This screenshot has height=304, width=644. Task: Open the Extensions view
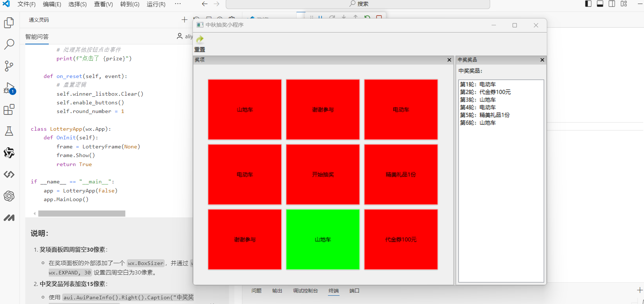pyautogui.click(x=9, y=109)
